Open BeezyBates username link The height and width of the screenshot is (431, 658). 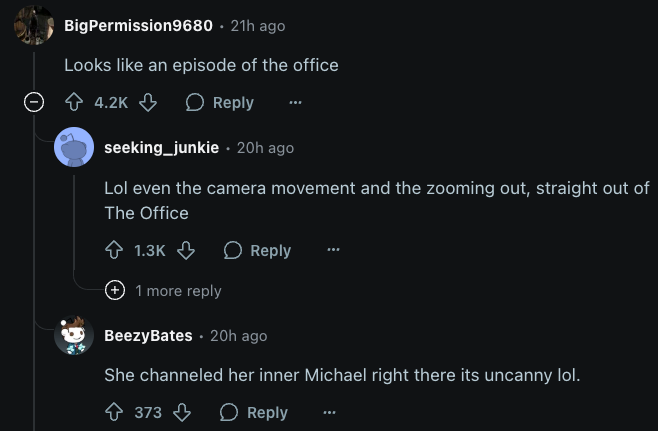[x=149, y=336]
